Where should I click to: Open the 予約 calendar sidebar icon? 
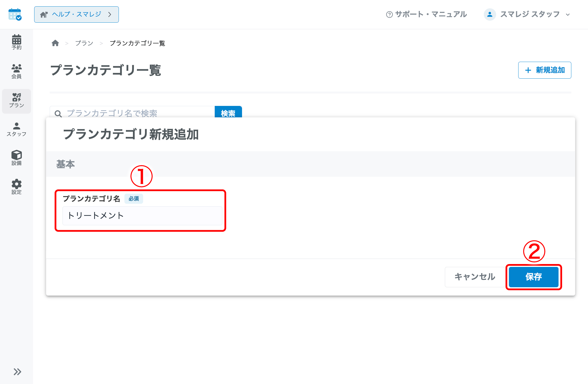tap(16, 42)
